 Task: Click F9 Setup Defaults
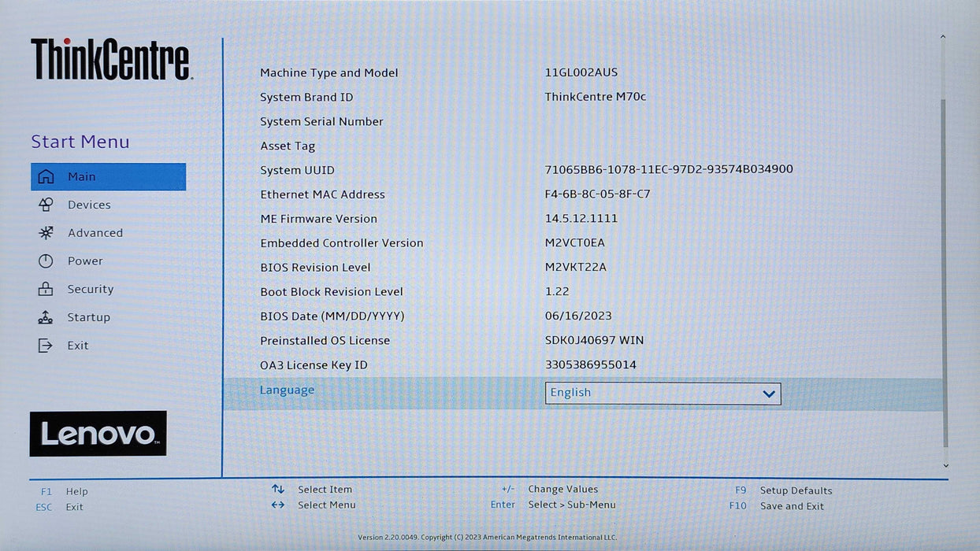tap(784, 490)
